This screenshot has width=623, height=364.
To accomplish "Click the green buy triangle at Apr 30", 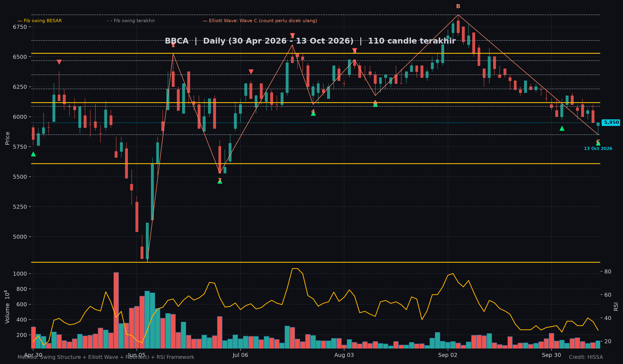I will [33, 154].
